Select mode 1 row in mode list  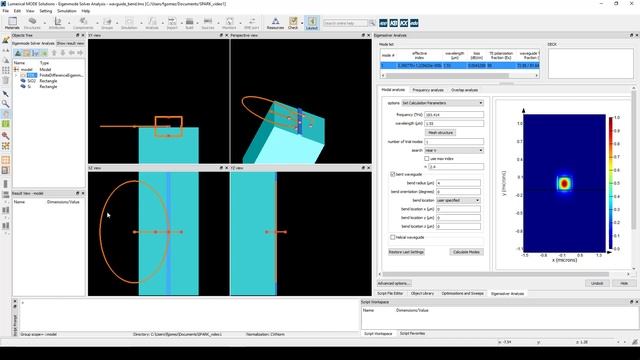[x=460, y=66]
